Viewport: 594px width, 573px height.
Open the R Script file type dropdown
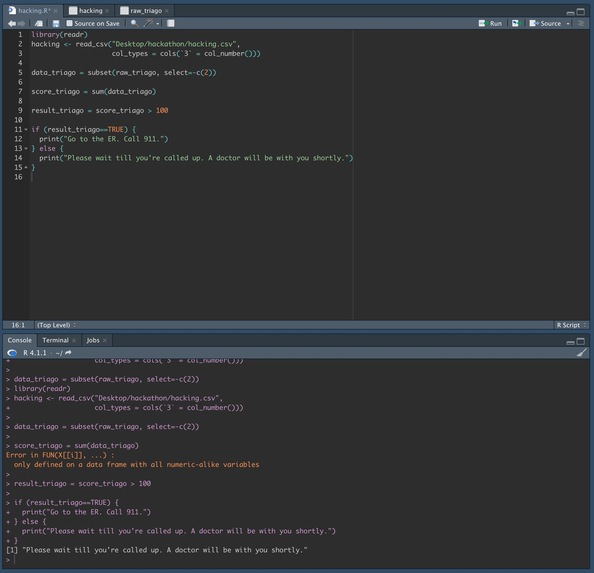click(x=571, y=325)
